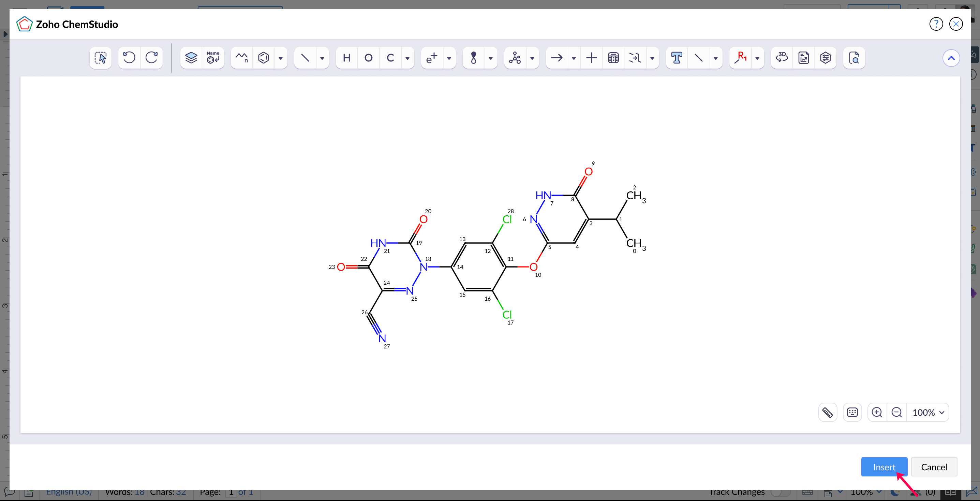Toggle the ruler display button

click(x=828, y=412)
